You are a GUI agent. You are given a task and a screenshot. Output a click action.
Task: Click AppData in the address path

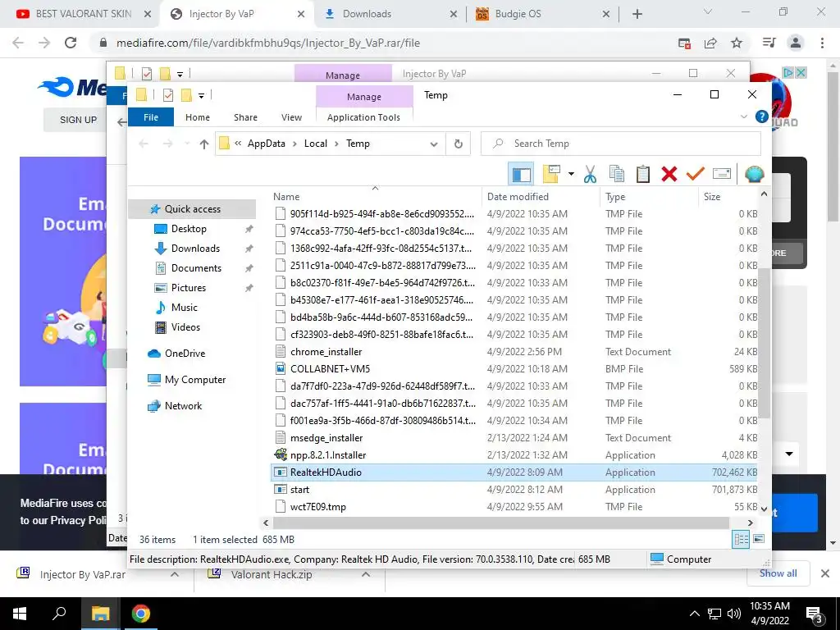(267, 144)
